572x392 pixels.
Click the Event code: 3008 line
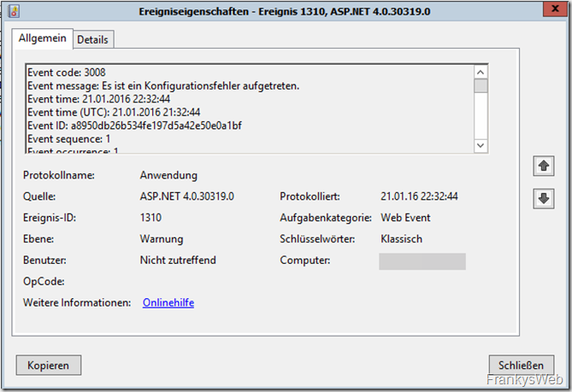(x=68, y=73)
